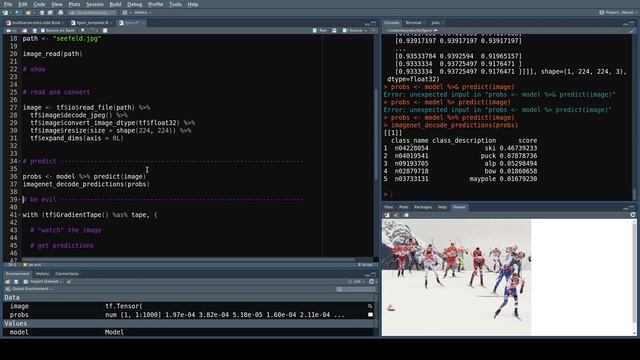Open the List view dropdown in Environment
Viewport: 640px width, 360px height.
356,282
